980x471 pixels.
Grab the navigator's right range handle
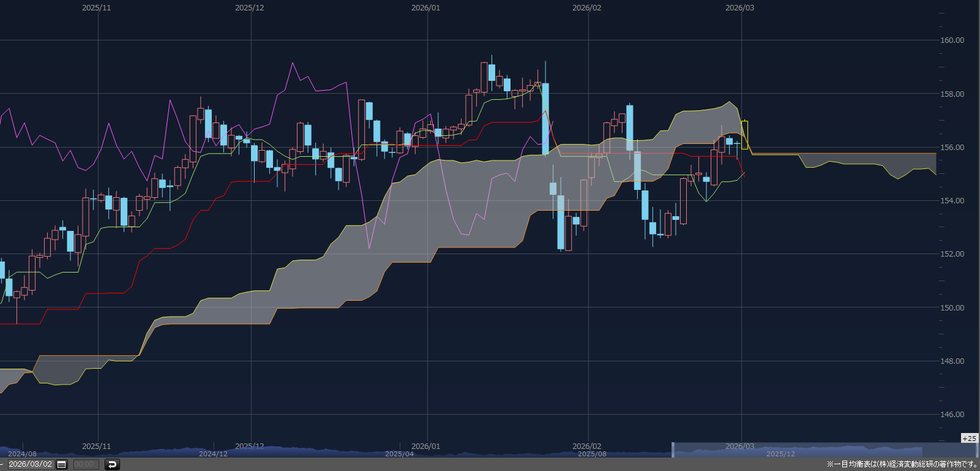tap(977, 450)
